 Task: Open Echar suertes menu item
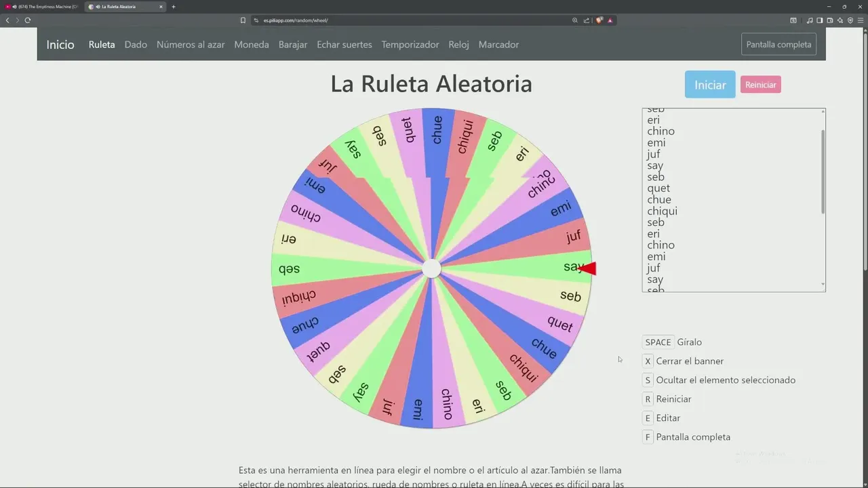click(344, 45)
